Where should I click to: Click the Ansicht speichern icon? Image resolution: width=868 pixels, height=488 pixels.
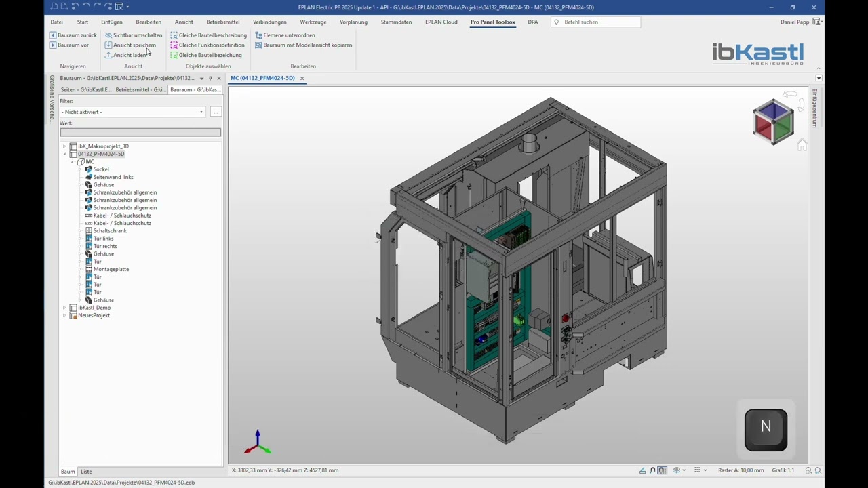[108, 45]
